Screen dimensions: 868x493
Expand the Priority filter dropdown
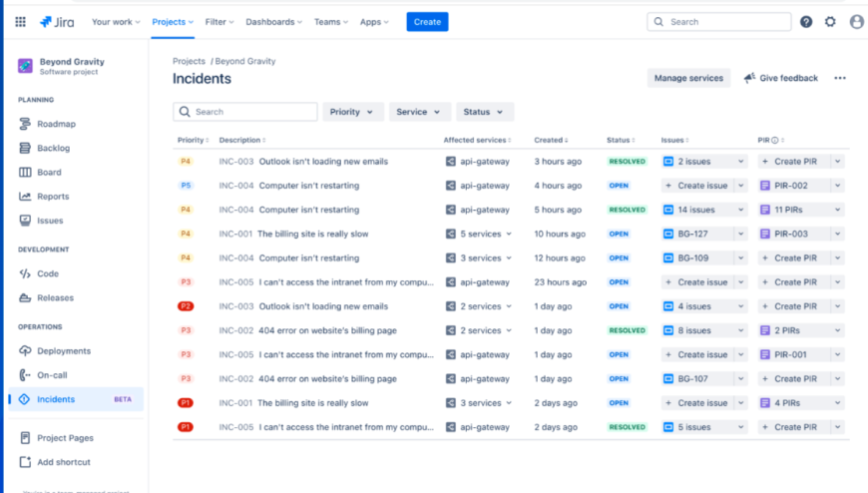pos(352,112)
